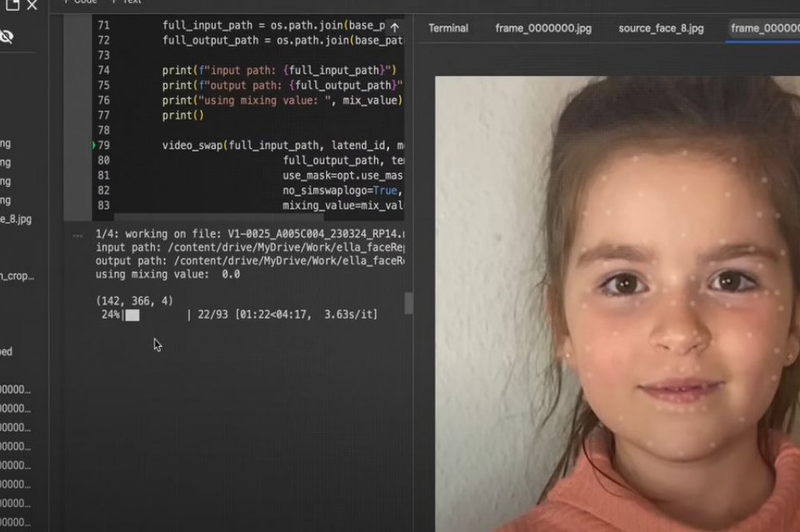Click the 'using mixing value' print line 76

282,100
